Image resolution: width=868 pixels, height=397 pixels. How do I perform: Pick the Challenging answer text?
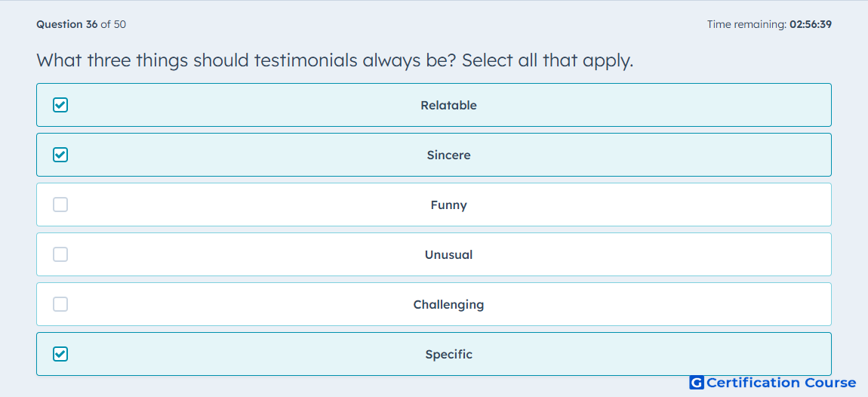[x=448, y=305]
